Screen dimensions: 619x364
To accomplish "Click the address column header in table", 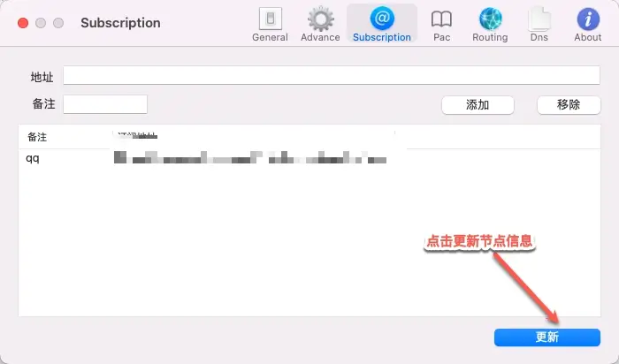I will point(137,137).
